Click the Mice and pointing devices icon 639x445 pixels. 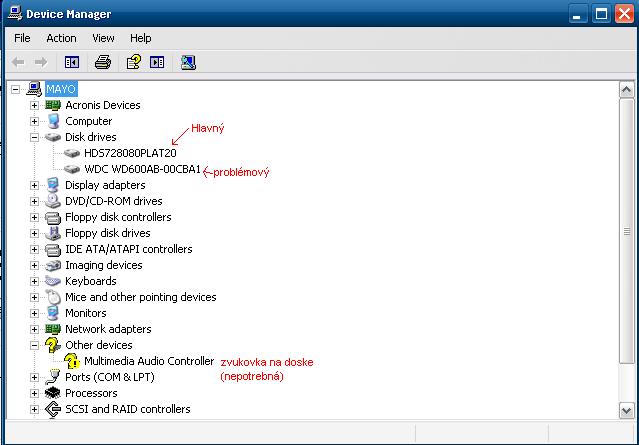(53, 297)
